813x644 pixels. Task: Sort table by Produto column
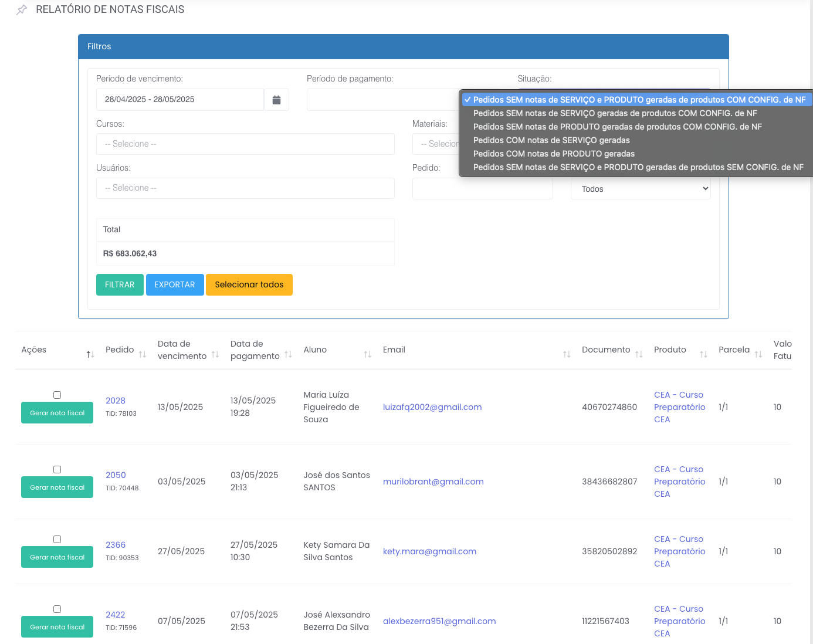point(703,354)
